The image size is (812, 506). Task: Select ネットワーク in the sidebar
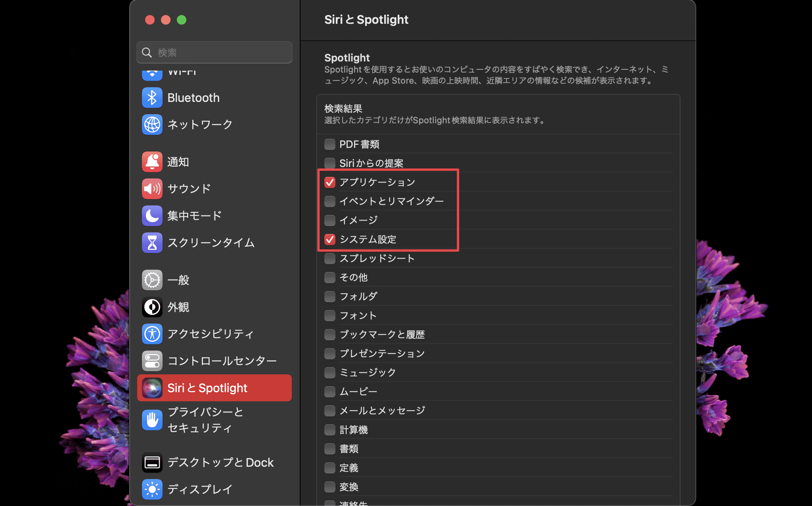(200, 125)
